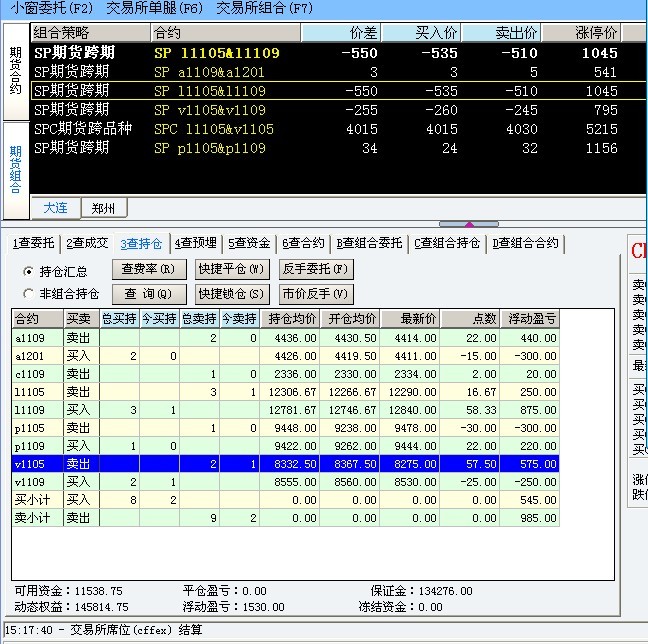The height and width of the screenshot is (644, 648).
Task: Sort by the 卖出价 column header
Action: [x=501, y=33]
